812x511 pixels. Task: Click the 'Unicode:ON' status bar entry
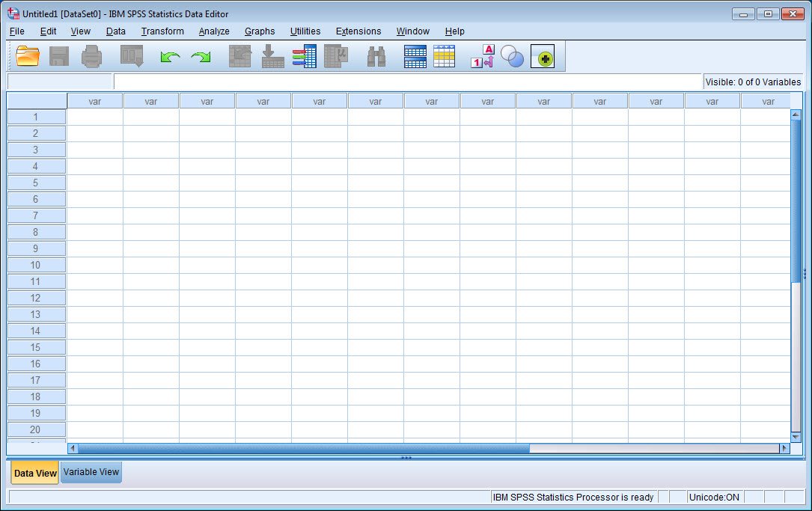(x=714, y=497)
